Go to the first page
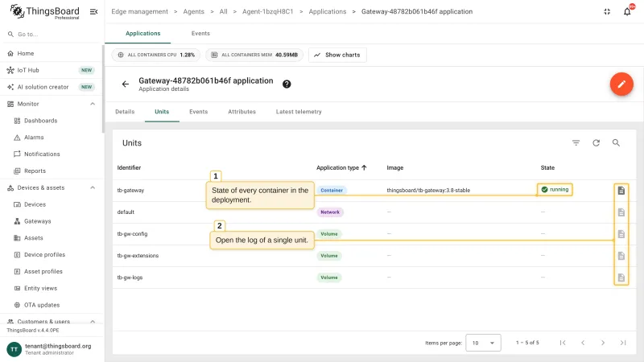 (x=563, y=343)
